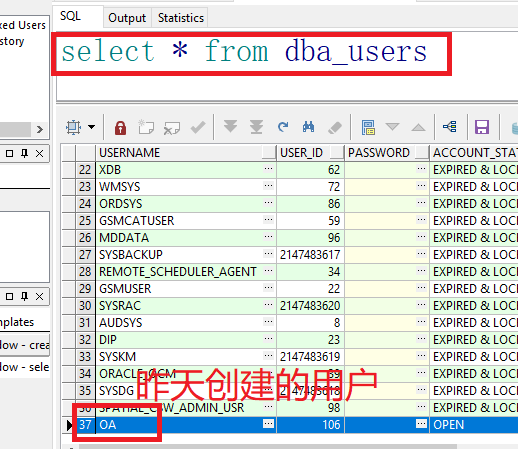Click row number 22 selector
This screenshot has width=518, height=449.
click(x=85, y=170)
